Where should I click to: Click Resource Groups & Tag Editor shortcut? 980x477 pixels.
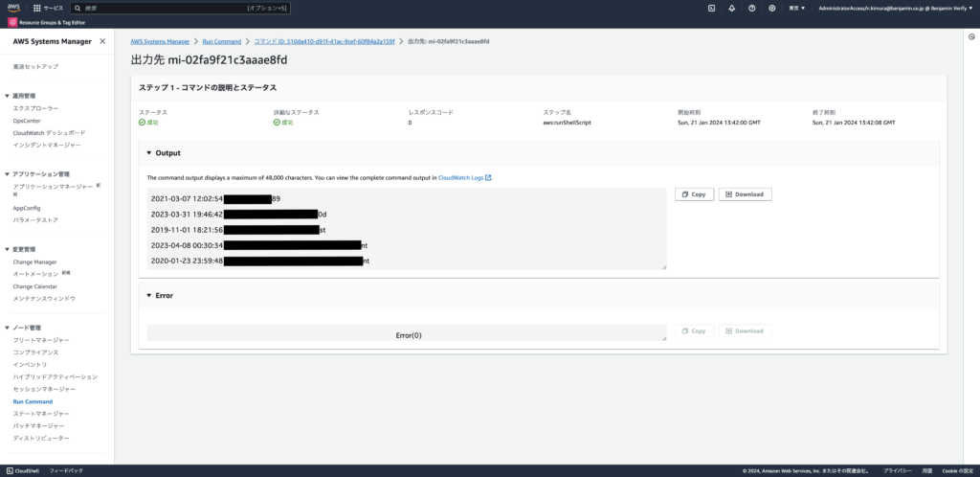(x=47, y=22)
